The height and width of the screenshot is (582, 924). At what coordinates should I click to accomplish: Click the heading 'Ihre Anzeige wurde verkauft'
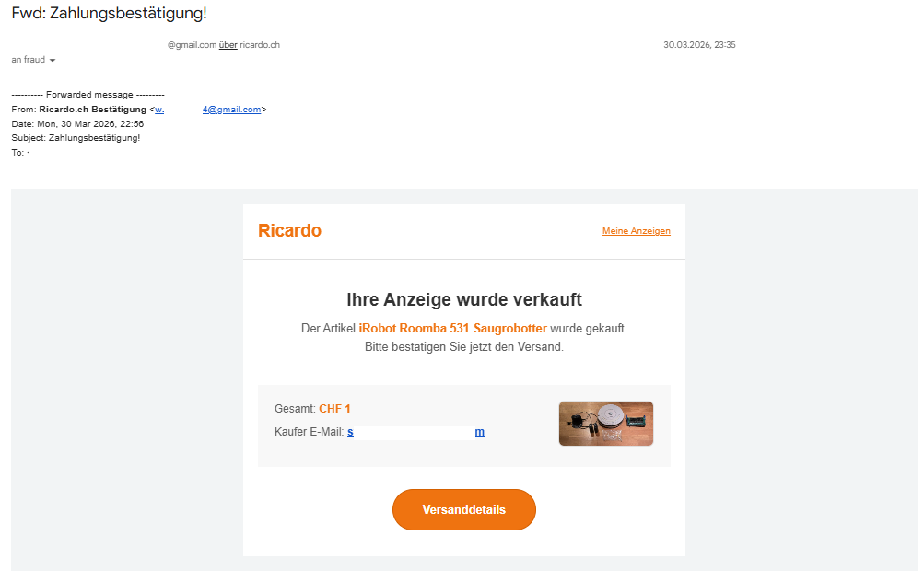463,300
